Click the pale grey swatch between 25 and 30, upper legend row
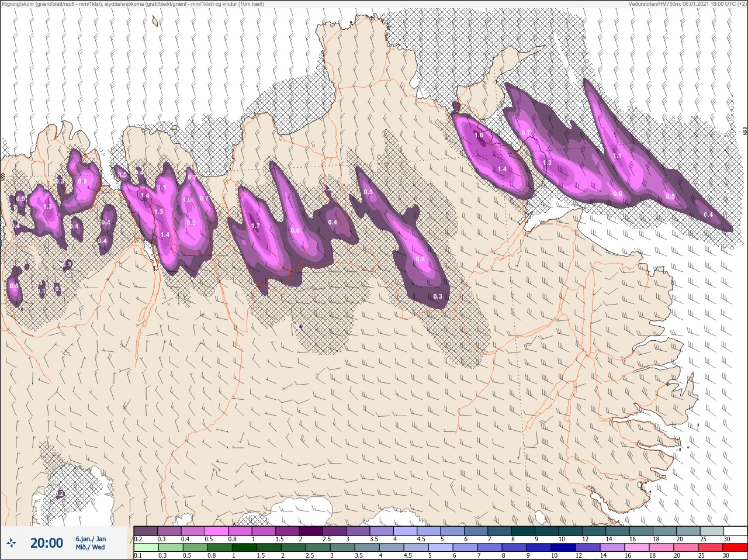The image size is (748, 560). 712,531
